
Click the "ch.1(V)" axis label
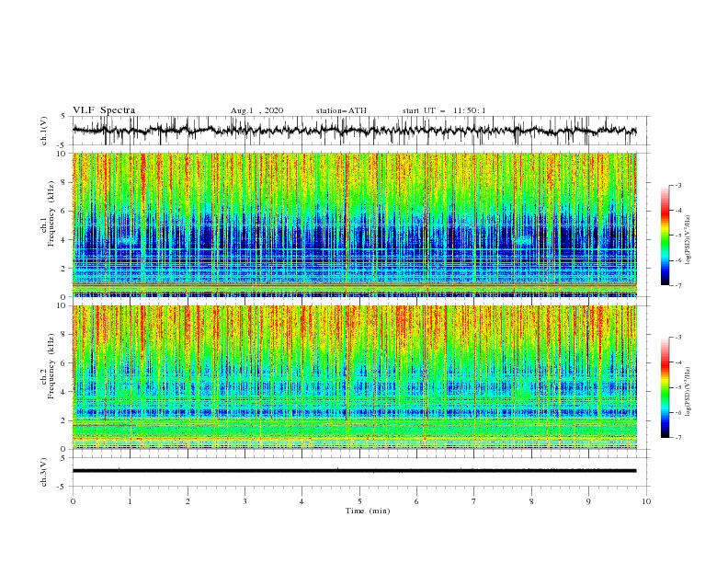point(44,131)
